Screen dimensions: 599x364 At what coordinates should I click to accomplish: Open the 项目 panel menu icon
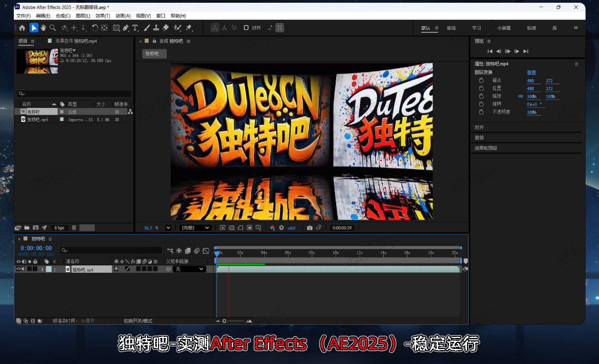(x=33, y=41)
